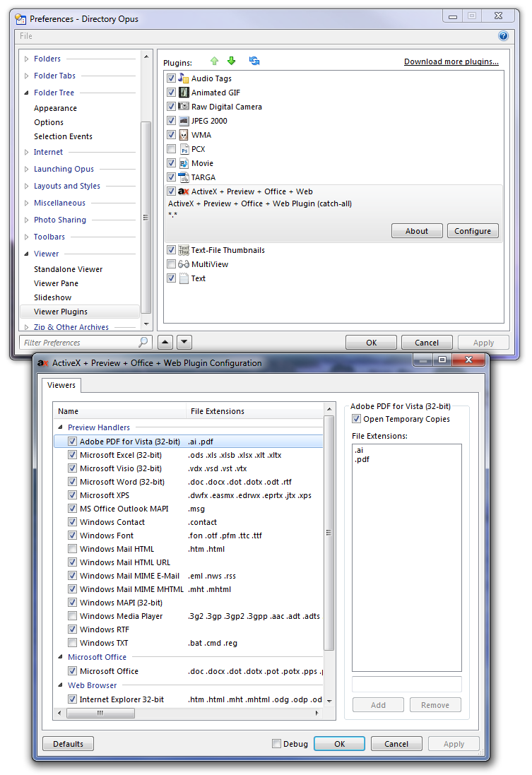Check the Windows Media Player viewer
The width and height of the screenshot is (532, 775).
click(x=72, y=616)
